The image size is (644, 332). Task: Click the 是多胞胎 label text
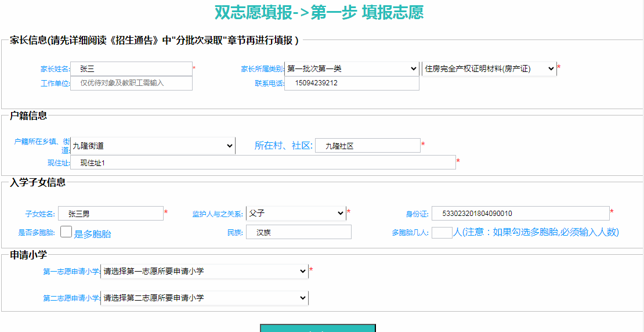(x=93, y=234)
